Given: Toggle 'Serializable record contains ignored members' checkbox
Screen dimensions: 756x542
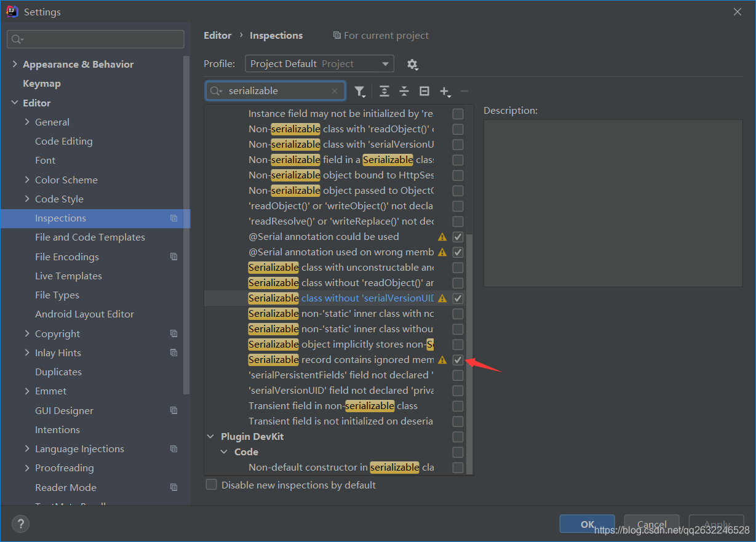Looking at the screenshot, I should tap(458, 360).
